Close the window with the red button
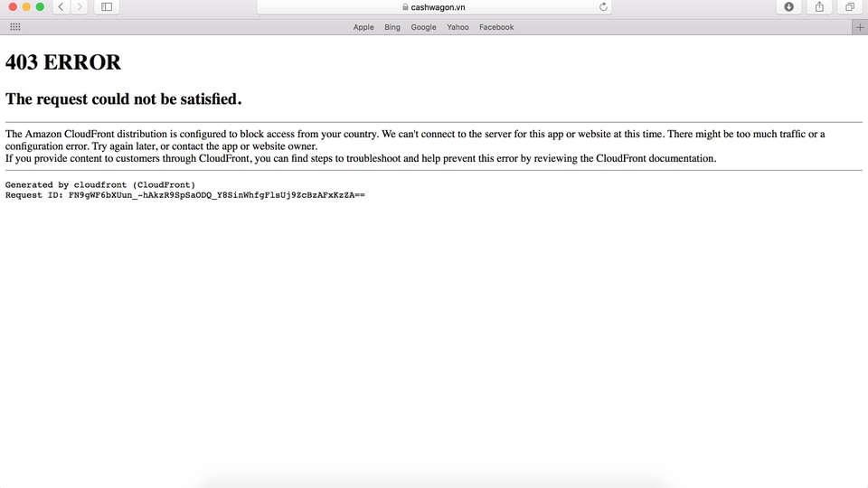 [x=13, y=6]
